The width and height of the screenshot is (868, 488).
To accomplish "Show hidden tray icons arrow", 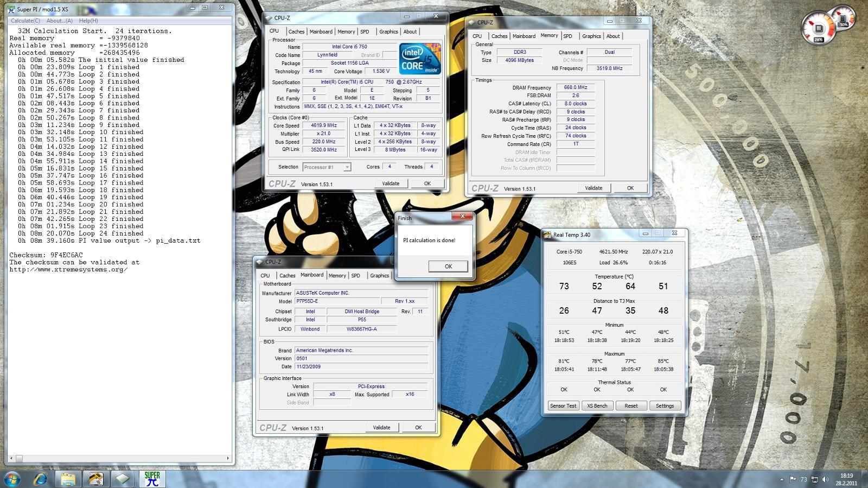I will tap(782, 479).
